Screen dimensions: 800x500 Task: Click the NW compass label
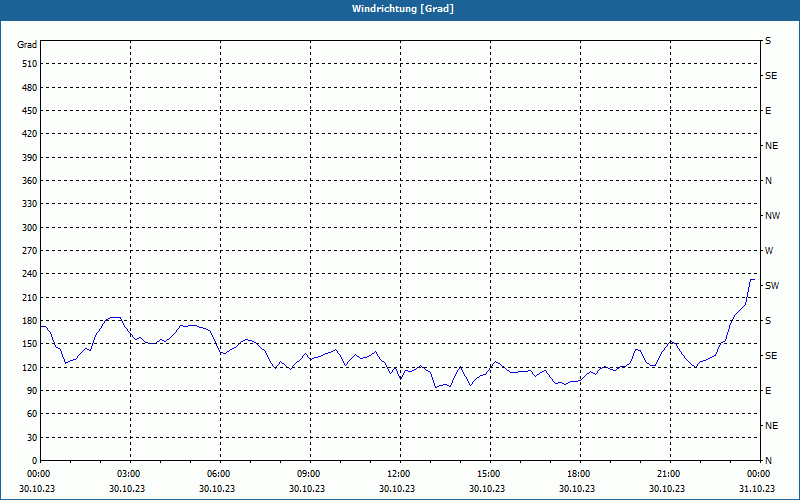tap(772, 216)
